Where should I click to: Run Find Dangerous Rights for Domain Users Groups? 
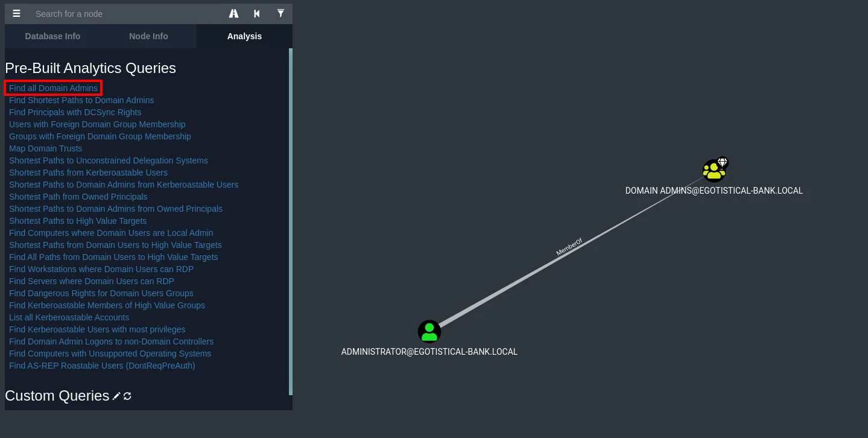click(101, 293)
